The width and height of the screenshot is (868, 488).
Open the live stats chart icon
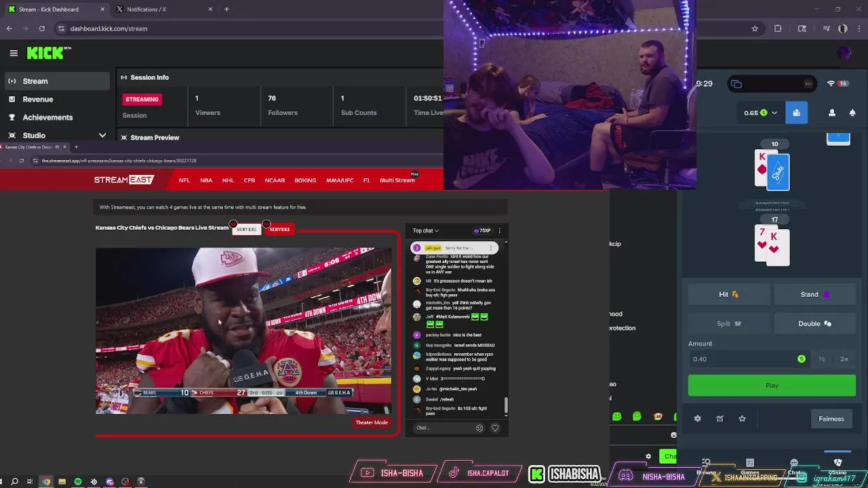(x=719, y=419)
